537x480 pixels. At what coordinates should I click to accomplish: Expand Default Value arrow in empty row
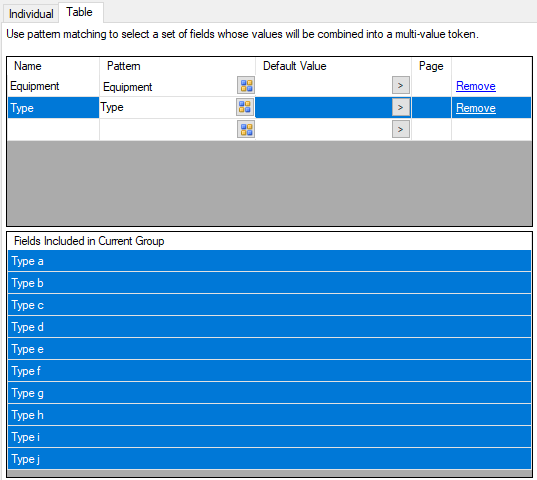point(401,129)
